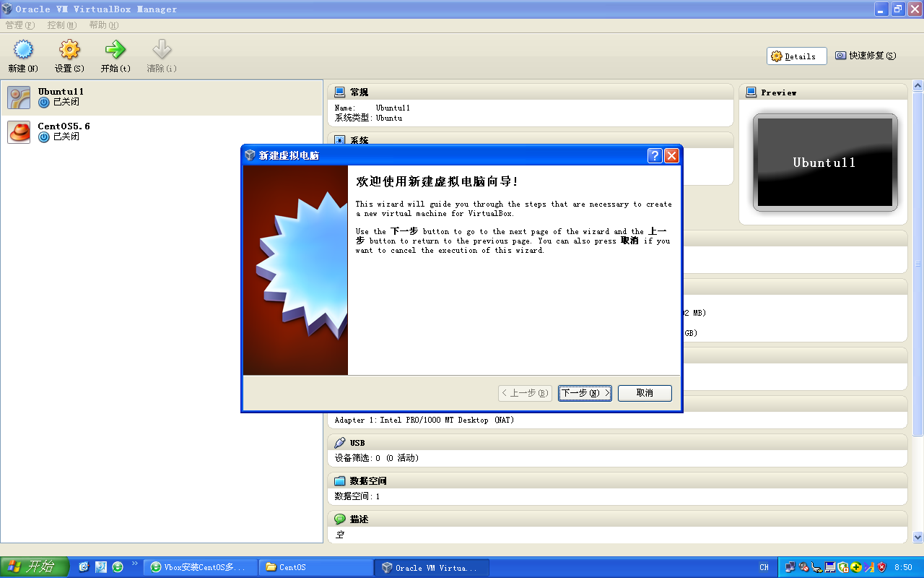
Task: Switch to 快速修复 (Snapshots) view
Action: pos(866,56)
